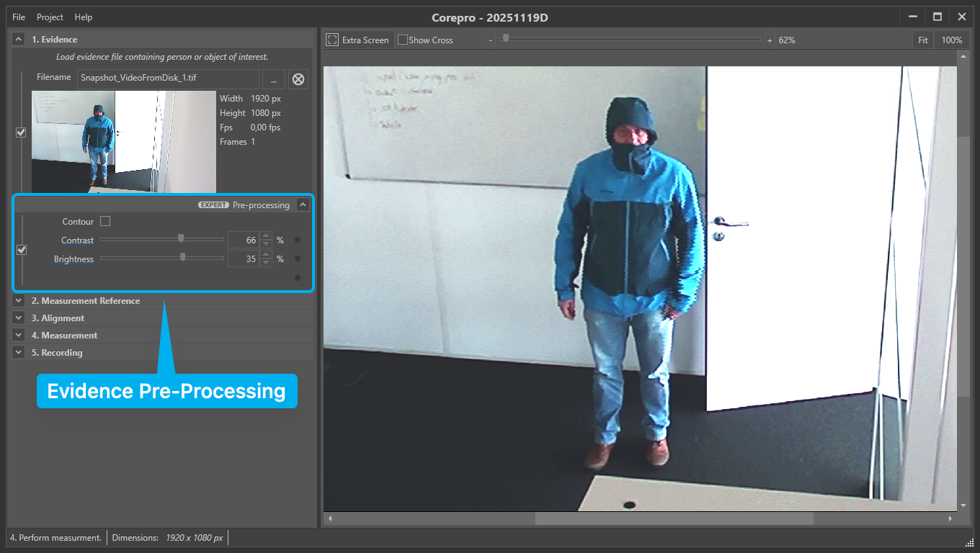Image resolution: width=980 pixels, height=553 pixels.
Task: Clear the loaded evidence file with the X icon
Action: point(298,79)
